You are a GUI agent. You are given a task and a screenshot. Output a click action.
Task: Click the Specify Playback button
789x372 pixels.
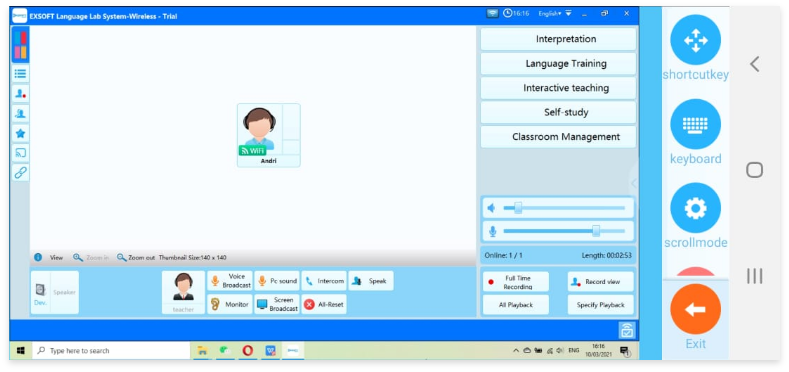[x=601, y=305]
